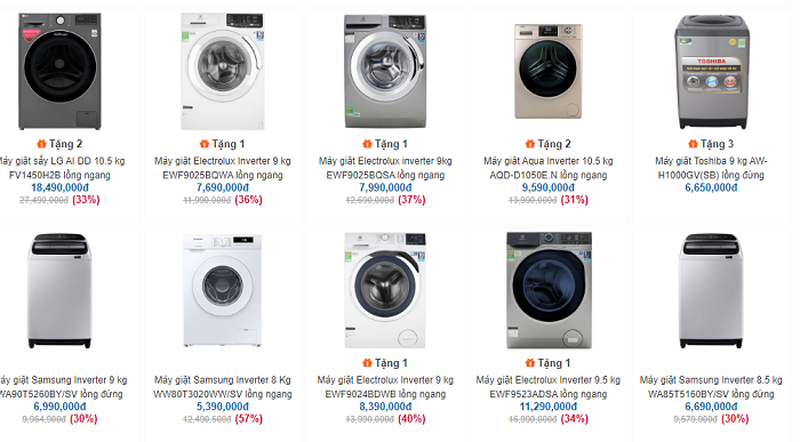Viewport: 800px width, 442px height.
Task: Click gift icon for Electrolux EWF9025BQWA promotion
Action: tap(204, 144)
